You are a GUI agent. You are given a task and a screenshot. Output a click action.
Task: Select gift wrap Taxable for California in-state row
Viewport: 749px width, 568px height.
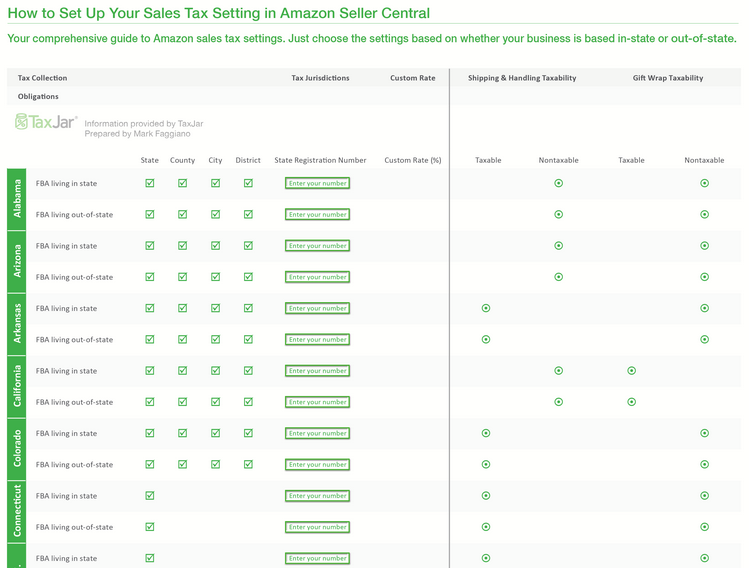point(631,371)
